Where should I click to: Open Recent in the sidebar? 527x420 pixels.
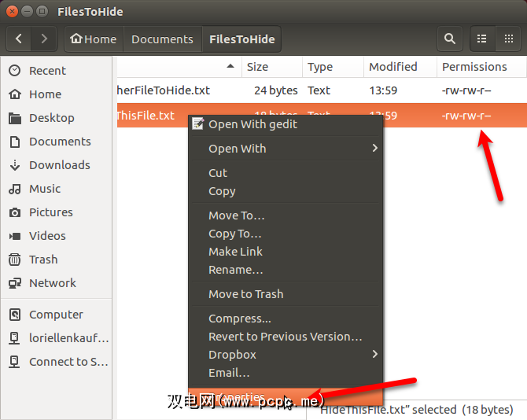point(47,71)
